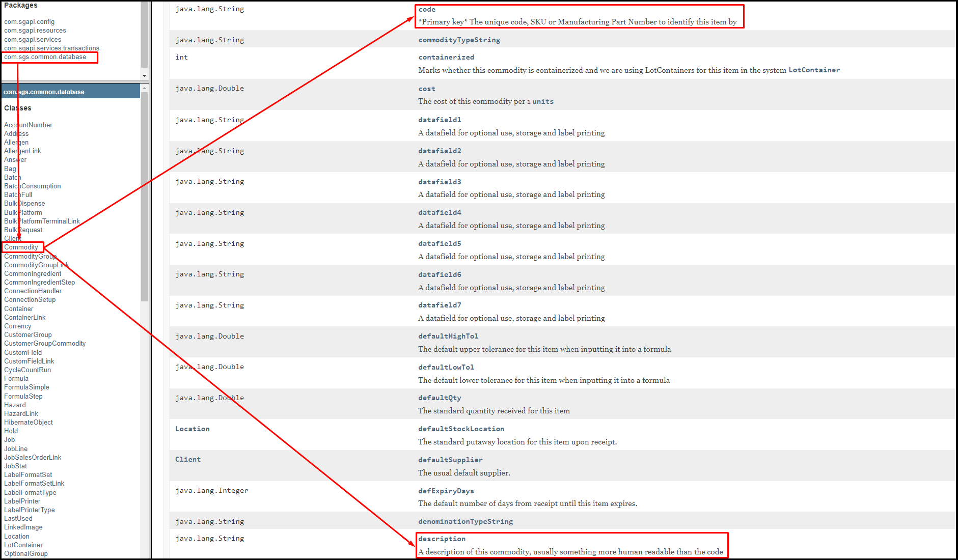
Task: Open the description field link
Action: coord(442,539)
